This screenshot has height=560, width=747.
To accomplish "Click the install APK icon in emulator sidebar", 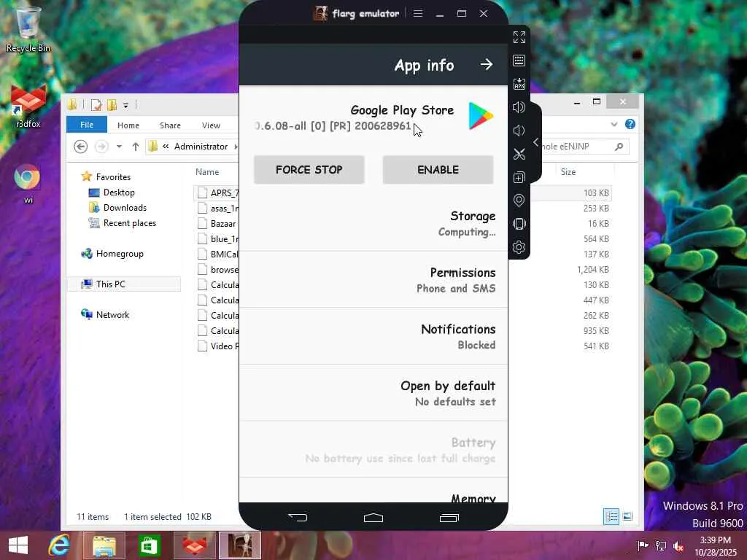I will click(x=519, y=84).
